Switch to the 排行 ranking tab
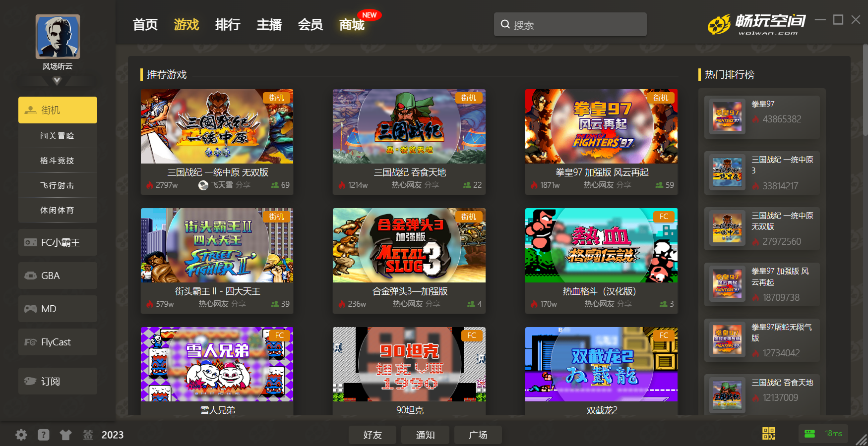This screenshot has height=446, width=868. click(x=228, y=24)
